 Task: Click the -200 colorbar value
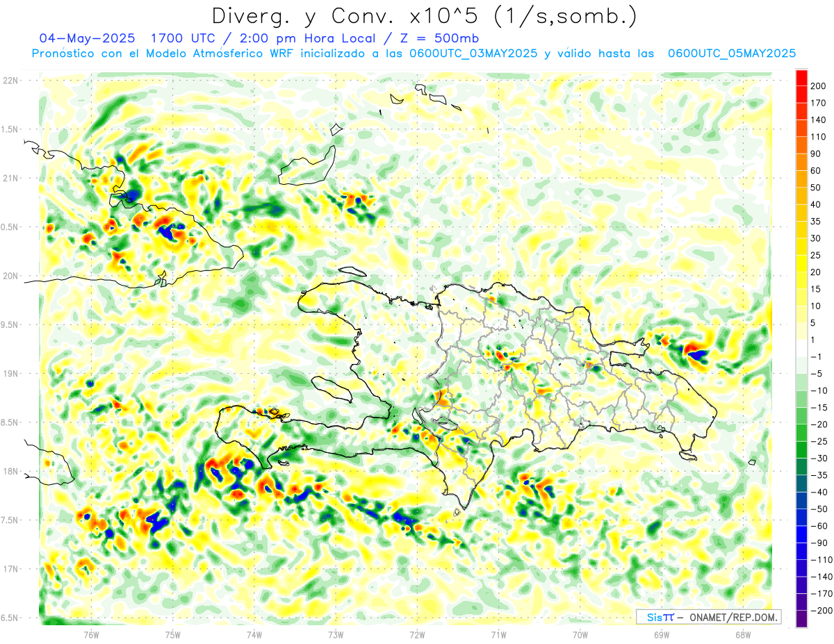click(821, 611)
